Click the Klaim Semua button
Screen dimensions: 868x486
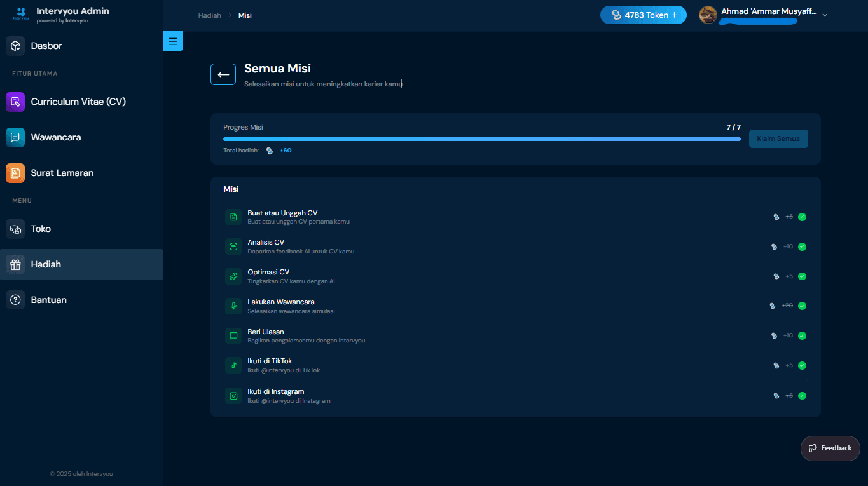point(778,138)
